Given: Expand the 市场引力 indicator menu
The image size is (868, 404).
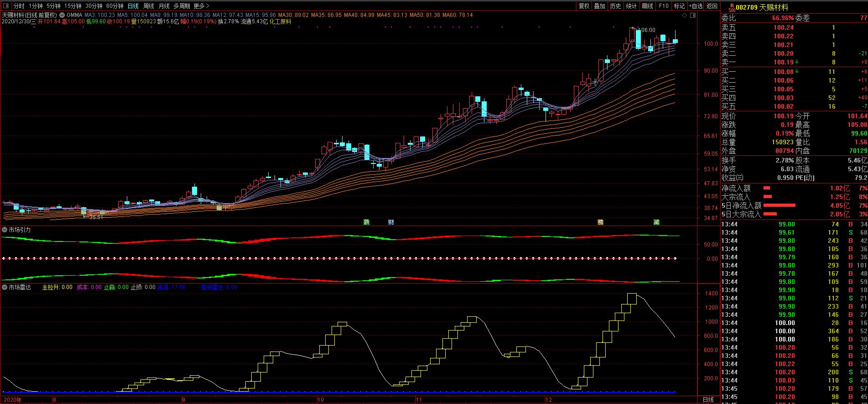Looking at the screenshot, I should (x=5, y=230).
